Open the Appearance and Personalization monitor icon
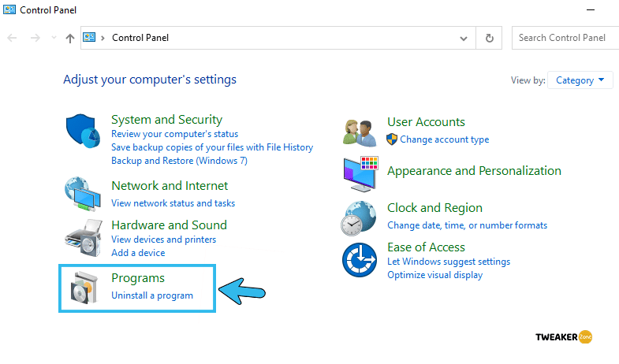The image size is (619, 364). coord(360,174)
